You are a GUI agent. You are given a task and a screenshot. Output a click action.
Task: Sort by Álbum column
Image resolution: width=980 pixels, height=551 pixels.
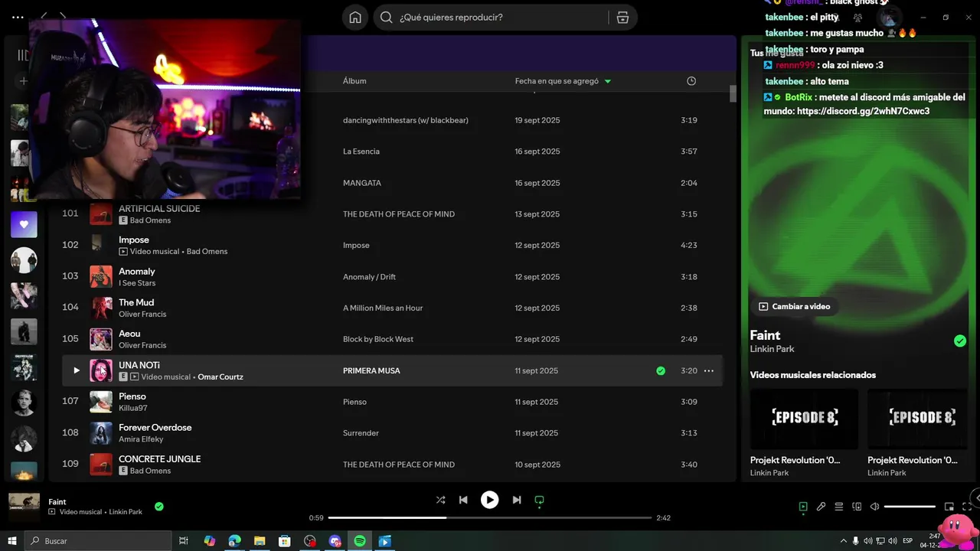pos(354,81)
